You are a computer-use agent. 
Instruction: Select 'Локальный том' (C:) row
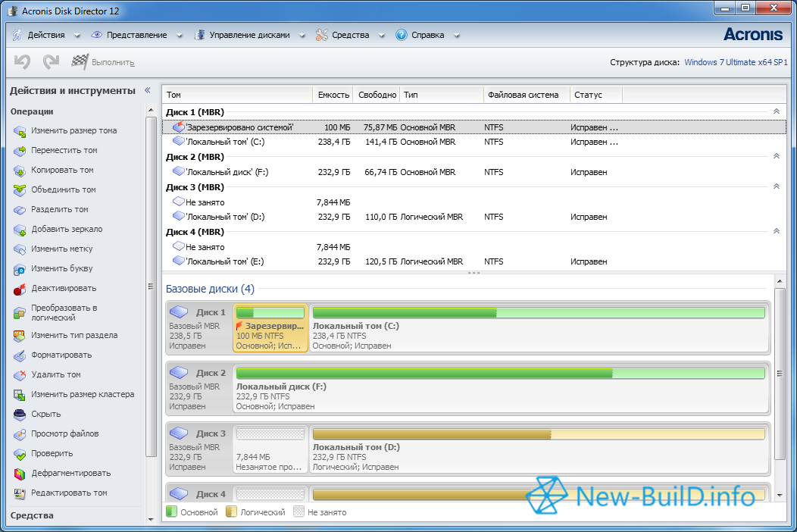pos(474,142)
